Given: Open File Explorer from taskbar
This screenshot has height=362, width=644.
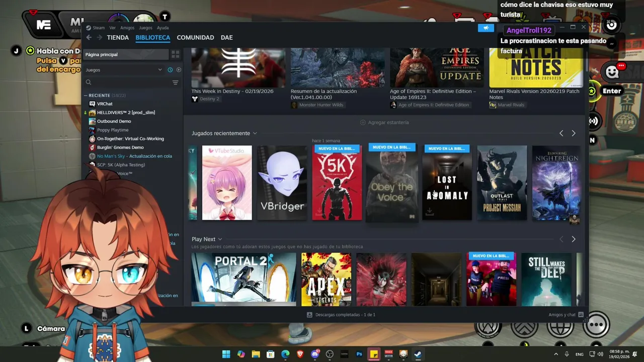Looking at the screenshot, I should (x=256, y=354).
